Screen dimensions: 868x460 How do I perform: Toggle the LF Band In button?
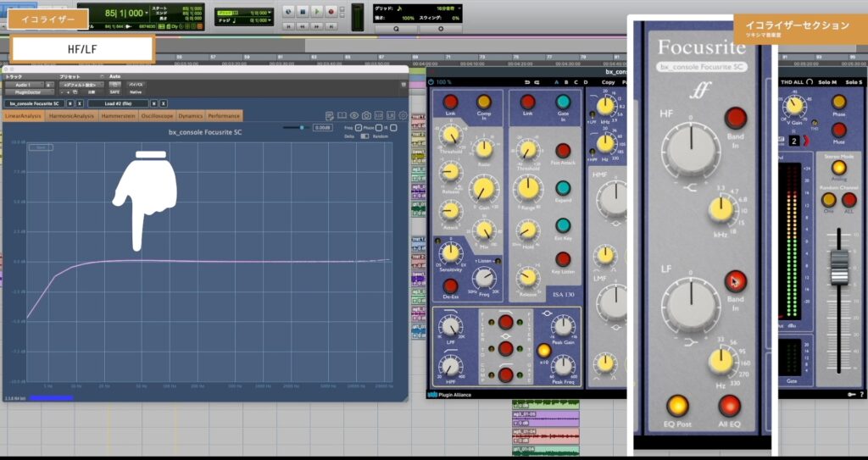(736, 281)
